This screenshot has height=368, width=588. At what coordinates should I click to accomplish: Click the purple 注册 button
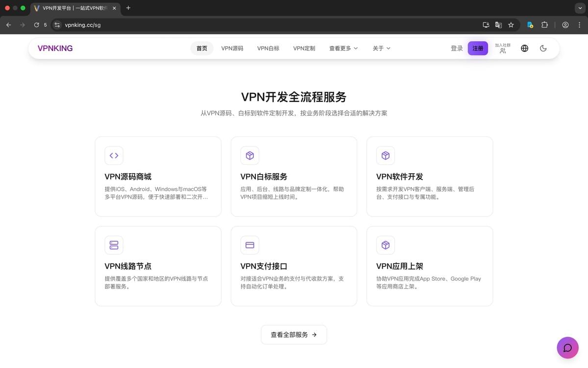click(478, 48)
